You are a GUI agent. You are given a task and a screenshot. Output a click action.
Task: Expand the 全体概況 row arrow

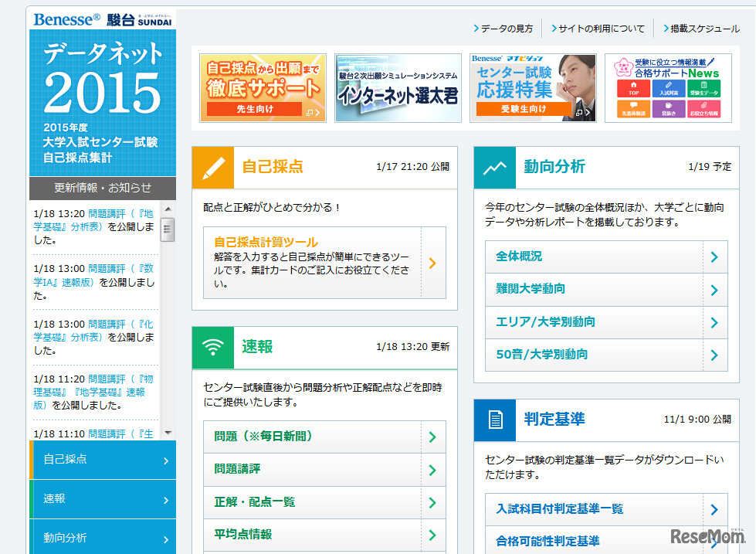714,257
